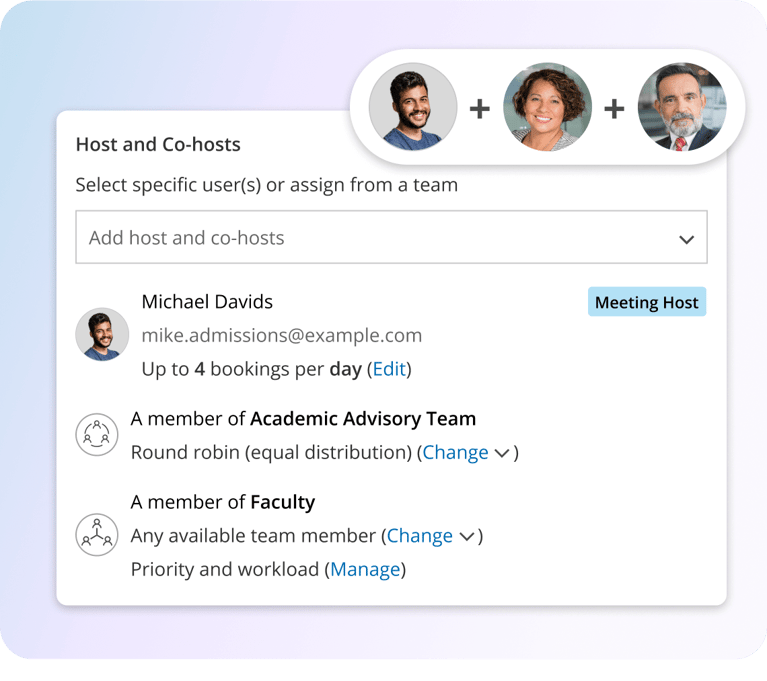
Task: Edit the bookings per day limit
Action: coord(389,369)
